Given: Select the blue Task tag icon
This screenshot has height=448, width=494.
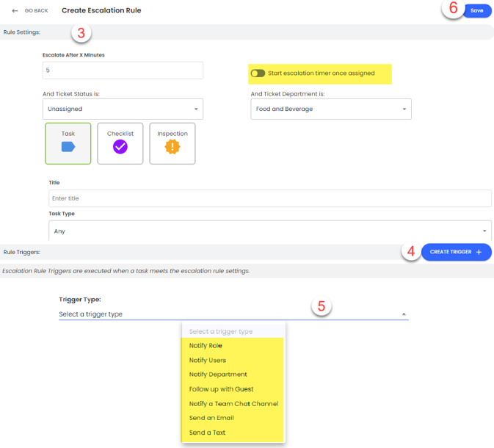Looking at the screenshot, I should click(x=68, y=147).
